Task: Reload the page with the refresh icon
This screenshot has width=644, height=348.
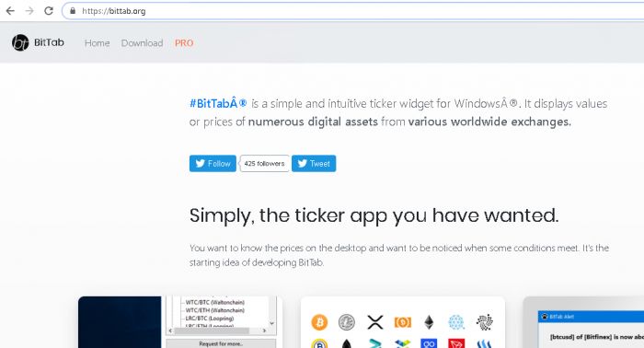Action: click(x=49, y=11)
